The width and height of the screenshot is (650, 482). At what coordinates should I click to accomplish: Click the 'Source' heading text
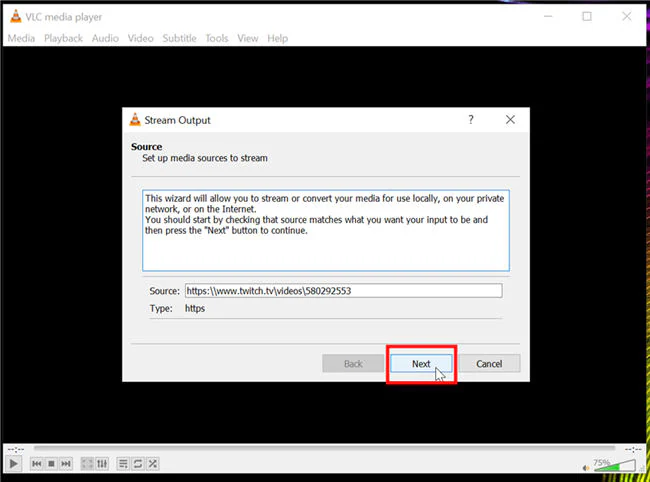[146, 147]
